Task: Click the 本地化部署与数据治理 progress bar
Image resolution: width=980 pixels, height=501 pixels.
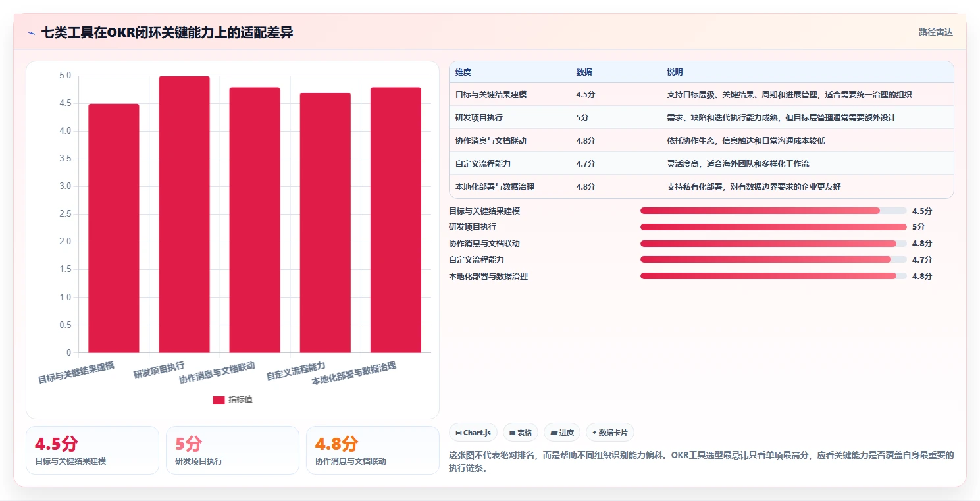Action: 773,276
